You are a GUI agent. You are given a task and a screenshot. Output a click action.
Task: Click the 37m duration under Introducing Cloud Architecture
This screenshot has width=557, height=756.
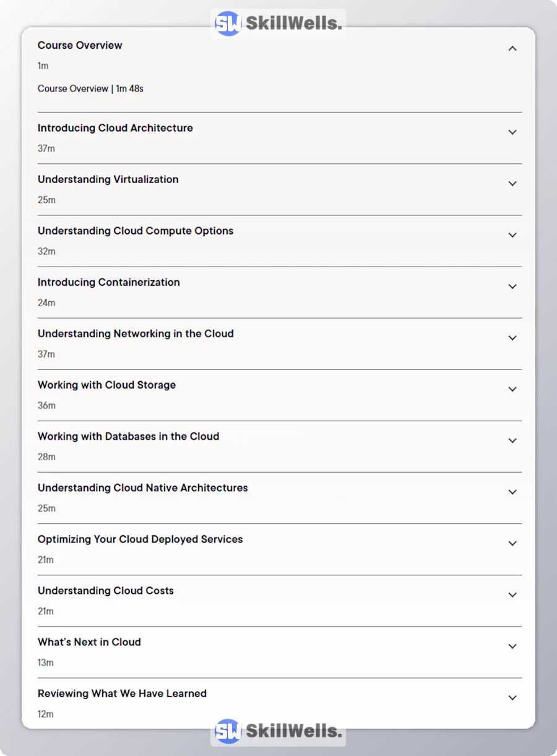[x=46, y=148]
